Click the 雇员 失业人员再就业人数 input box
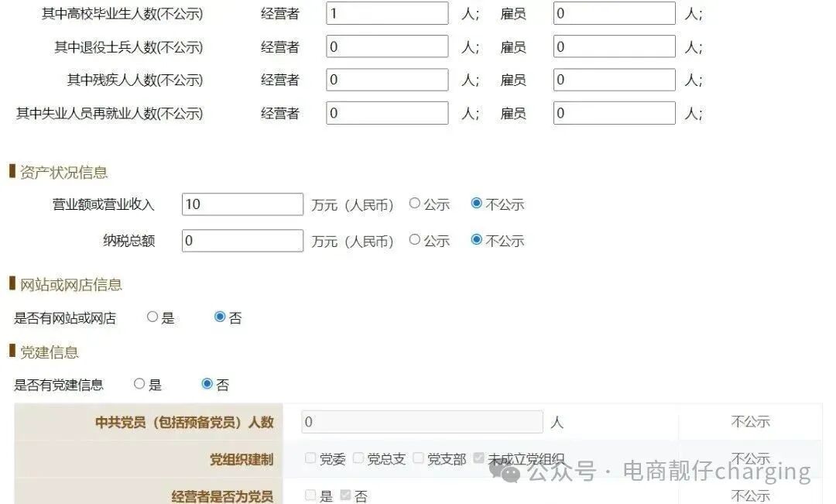 (x=614, y=112)
